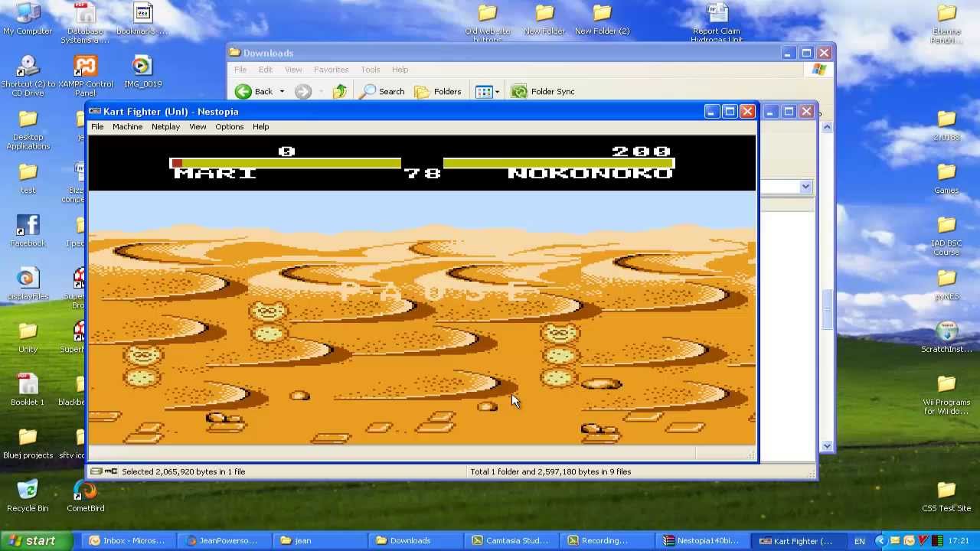This screenshot has height=551, width=980.
Task: Switch to JeanPowerso taskbar item
Action: (x=223, y=540)
